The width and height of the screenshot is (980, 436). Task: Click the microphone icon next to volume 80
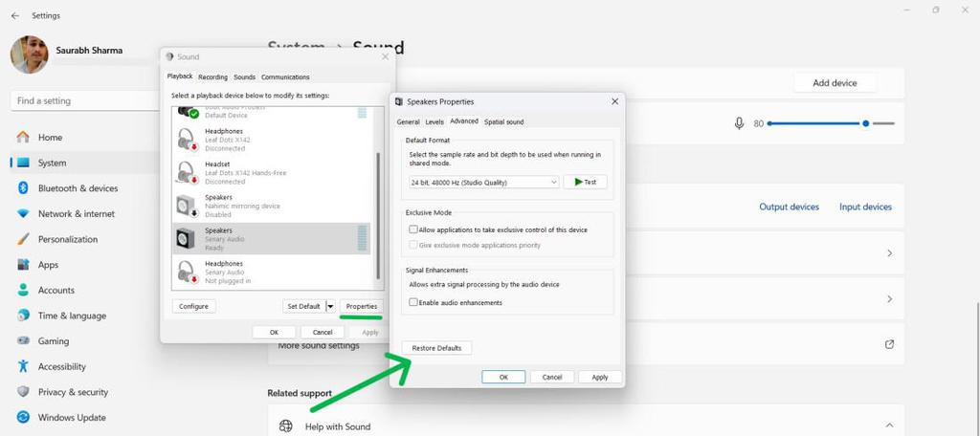click(x=739, y=123)
